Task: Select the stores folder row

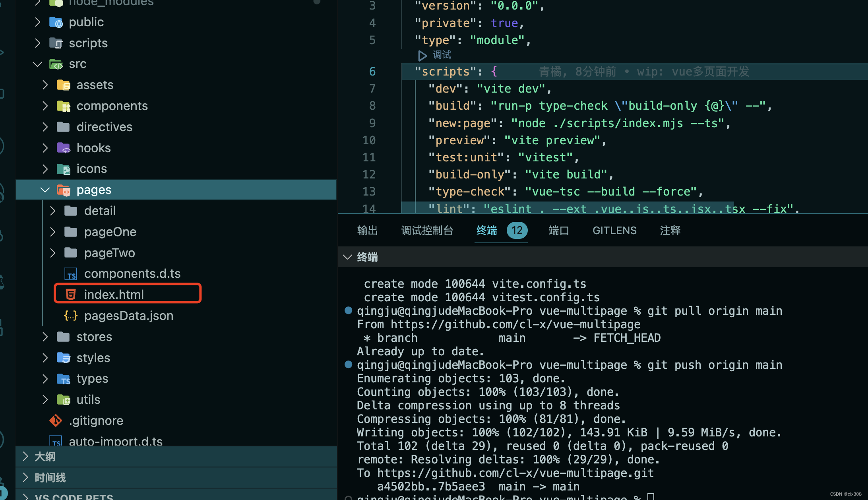Action: tap(176, 337)
